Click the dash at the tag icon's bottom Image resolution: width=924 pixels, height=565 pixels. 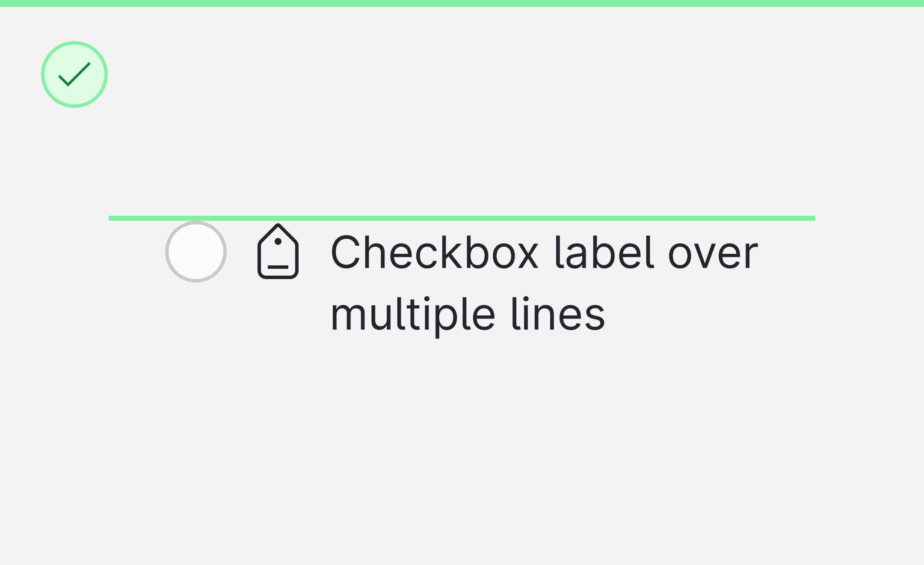click(x=278, y=267)
